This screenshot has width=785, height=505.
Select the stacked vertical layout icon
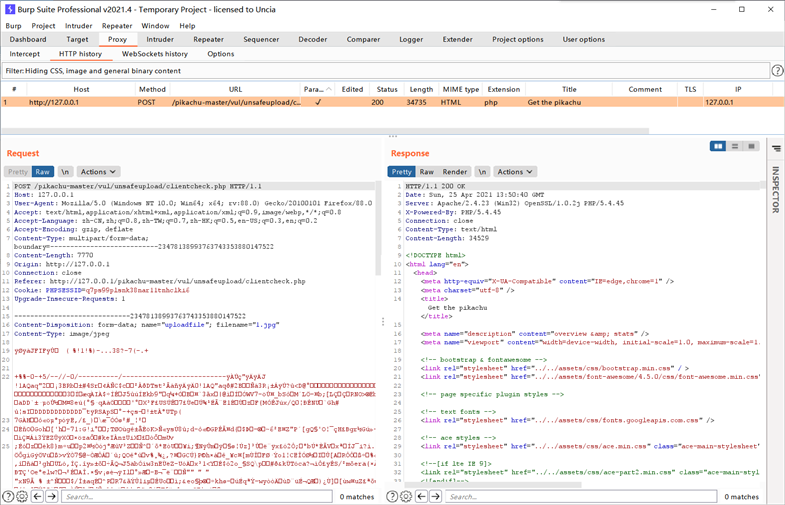coord(735,147)
